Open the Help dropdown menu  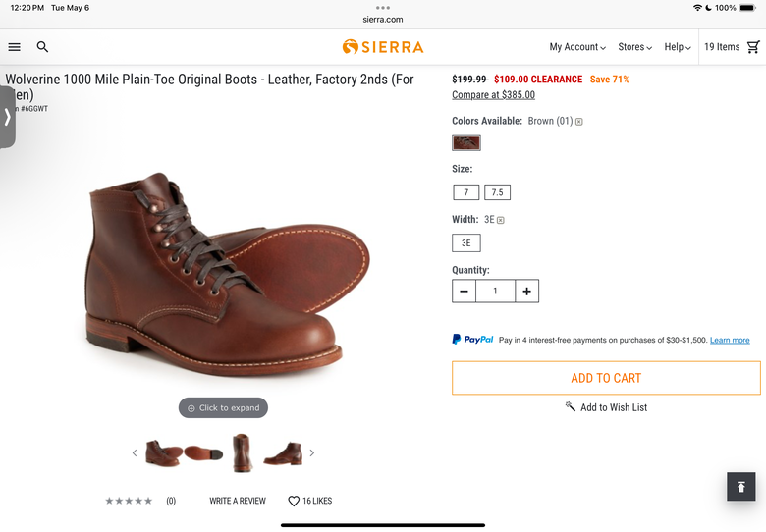[x=677, y=47]
